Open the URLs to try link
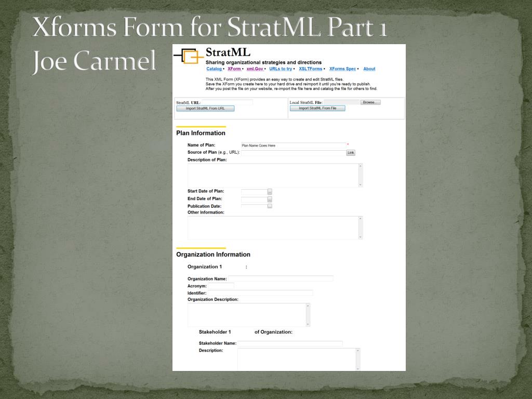The height and width of the screenshot is (399, 532). pyautogui.click(x=281, y=69)
